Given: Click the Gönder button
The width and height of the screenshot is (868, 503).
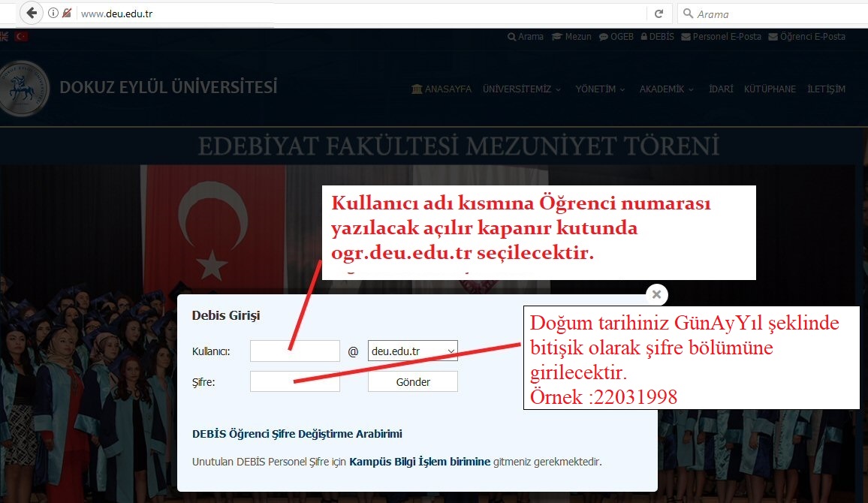Looking at the screenshot, I should (x=412, y=382).
